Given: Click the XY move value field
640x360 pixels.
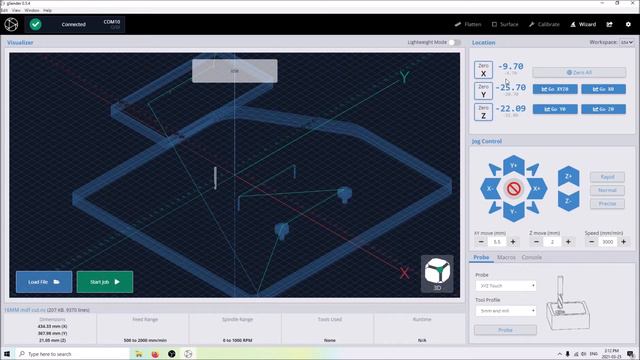Looking at the screenshot, I should pos(497,242).
